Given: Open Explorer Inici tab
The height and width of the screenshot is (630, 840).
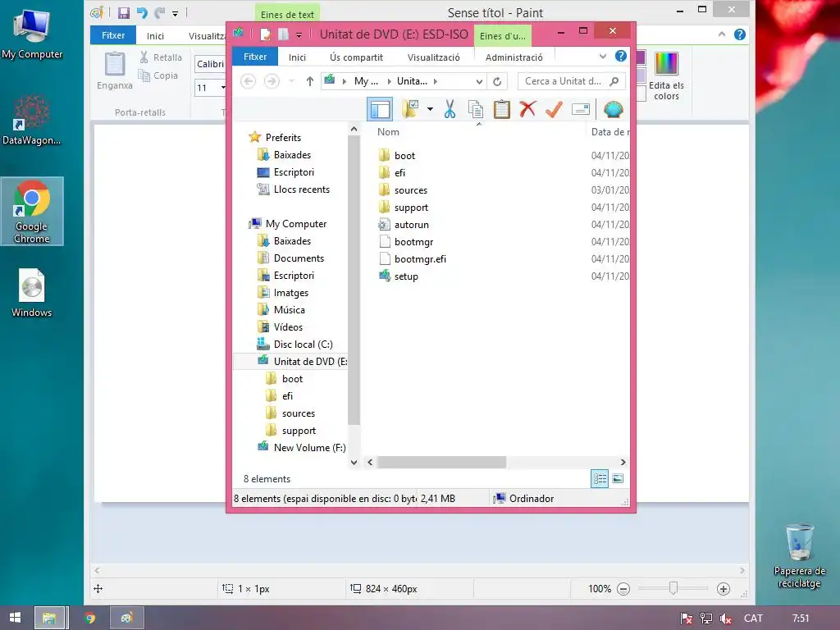Looking at the screenshot, I should coord(297,57).
